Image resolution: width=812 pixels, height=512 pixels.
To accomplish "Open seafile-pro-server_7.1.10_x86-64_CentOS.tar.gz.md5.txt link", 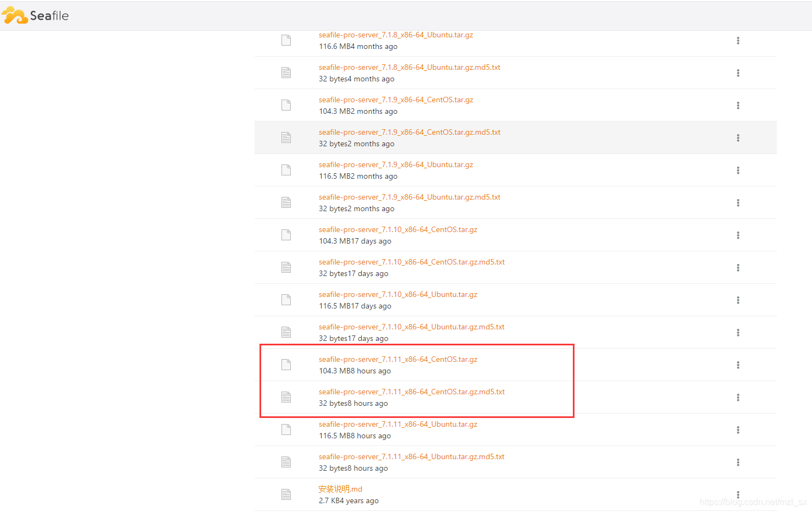I will click(412, 262).
